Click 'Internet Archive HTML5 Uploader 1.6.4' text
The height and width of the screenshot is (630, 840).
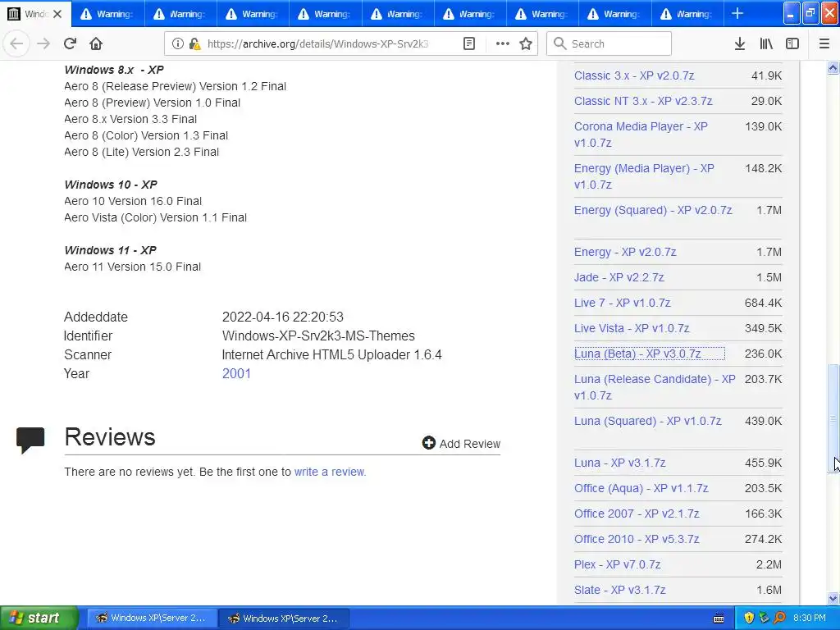pos(331,354)
